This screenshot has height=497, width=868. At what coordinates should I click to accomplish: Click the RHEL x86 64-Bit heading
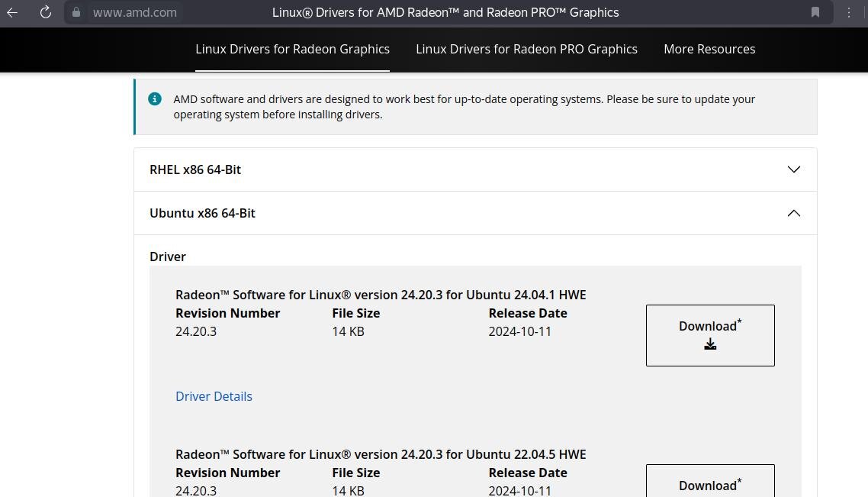pos(194,169)
